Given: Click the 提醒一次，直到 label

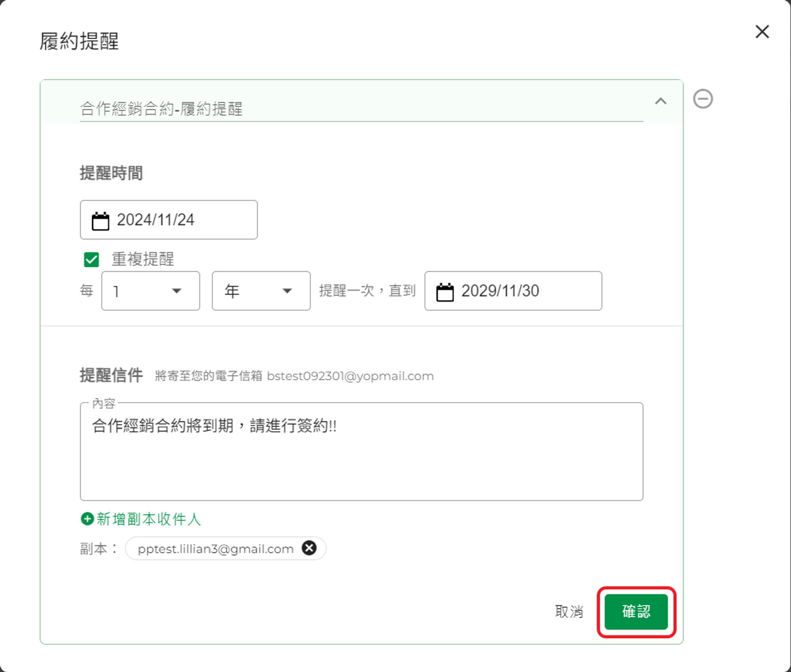Looking at the screenshot, I should (x=367, y=291).
